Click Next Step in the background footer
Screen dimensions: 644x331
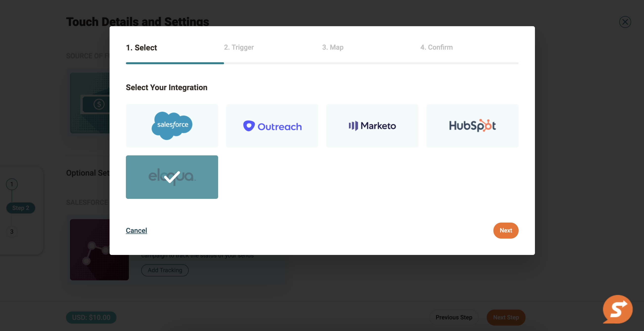(x=506, y=317)
